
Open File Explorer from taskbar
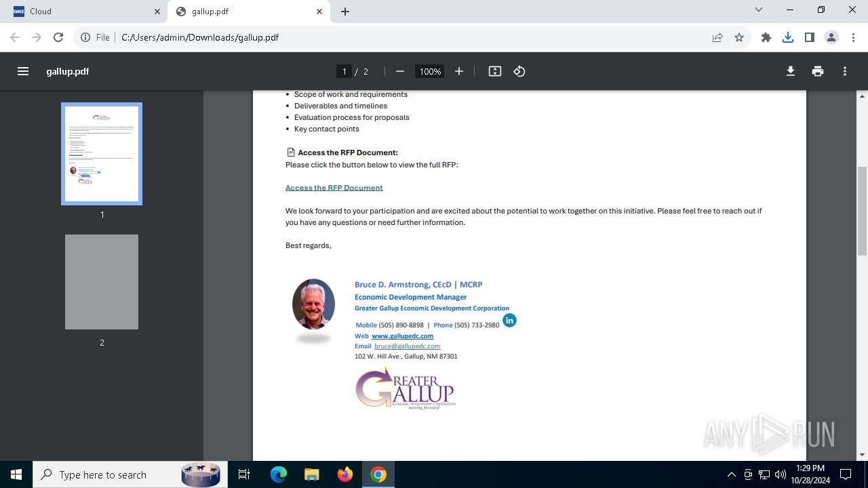(x=312, y=474)
